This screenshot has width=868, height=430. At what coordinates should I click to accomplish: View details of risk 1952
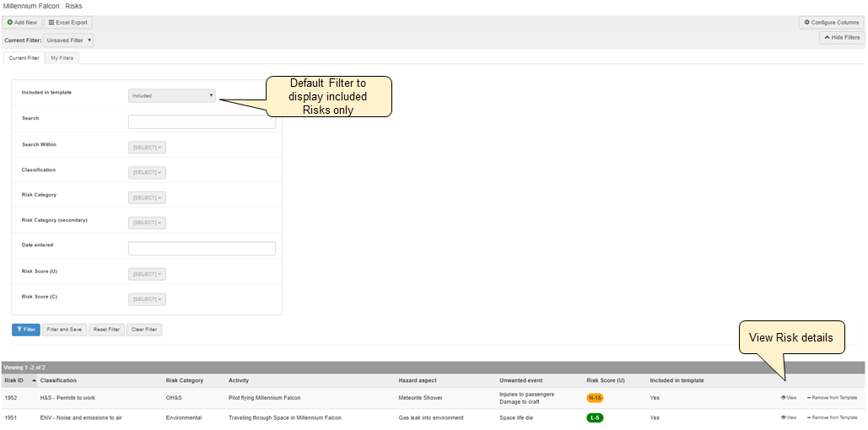point(789,397)
